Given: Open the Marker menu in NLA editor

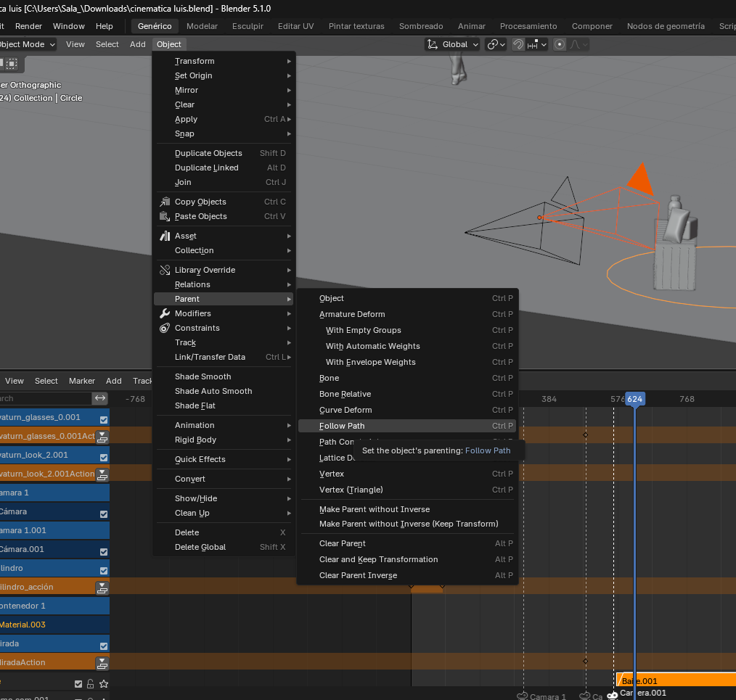Looking at the screenshot, I should point(82,381).
